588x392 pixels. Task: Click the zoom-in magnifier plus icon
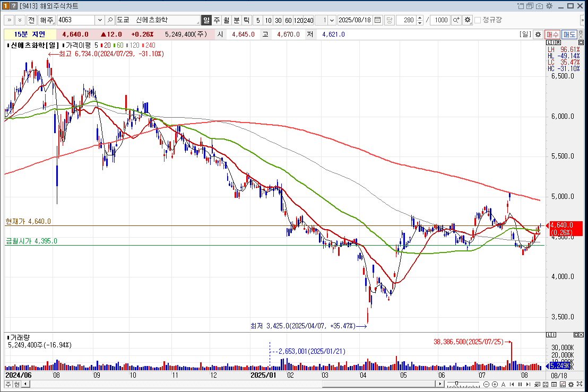[456, 20]
